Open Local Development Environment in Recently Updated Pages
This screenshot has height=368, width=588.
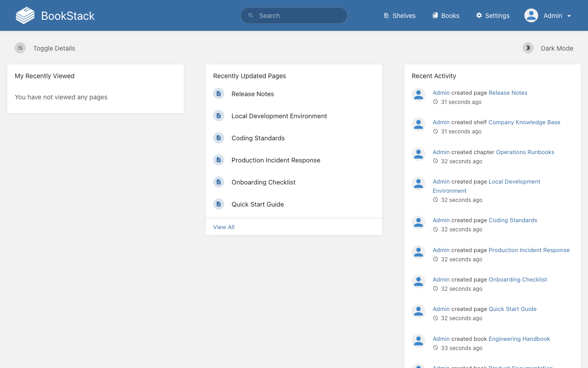coord(279,116)
